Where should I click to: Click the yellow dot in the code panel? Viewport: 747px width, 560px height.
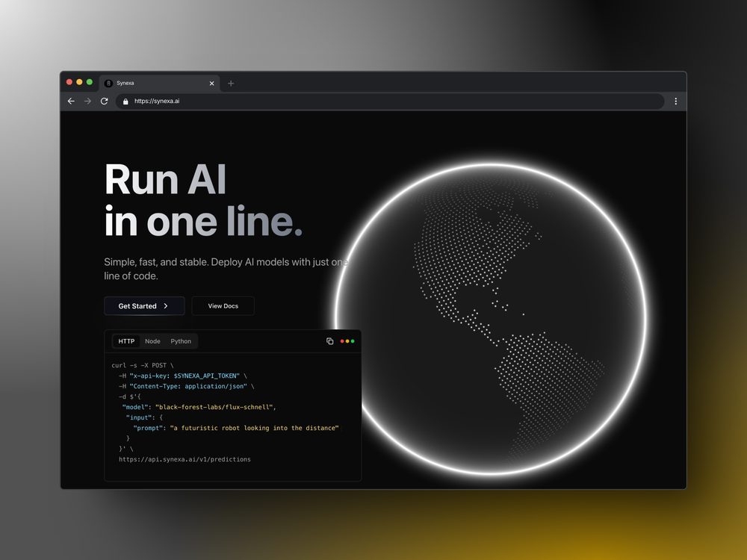coord(347,340)
